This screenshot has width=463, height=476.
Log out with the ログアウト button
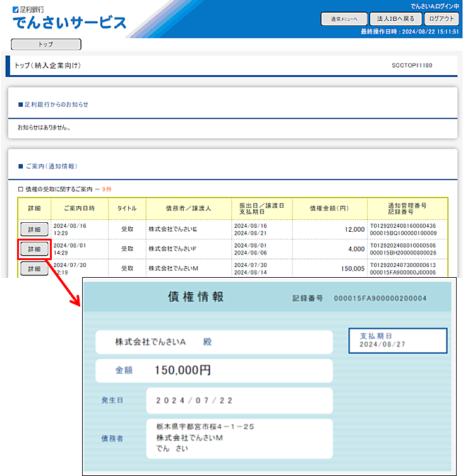click(442, 19)
